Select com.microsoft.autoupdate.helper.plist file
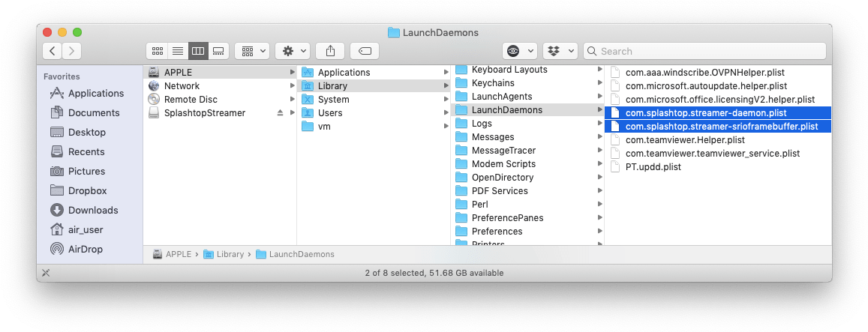Viewport: 868px width, 332px height. tap(719, 85)
